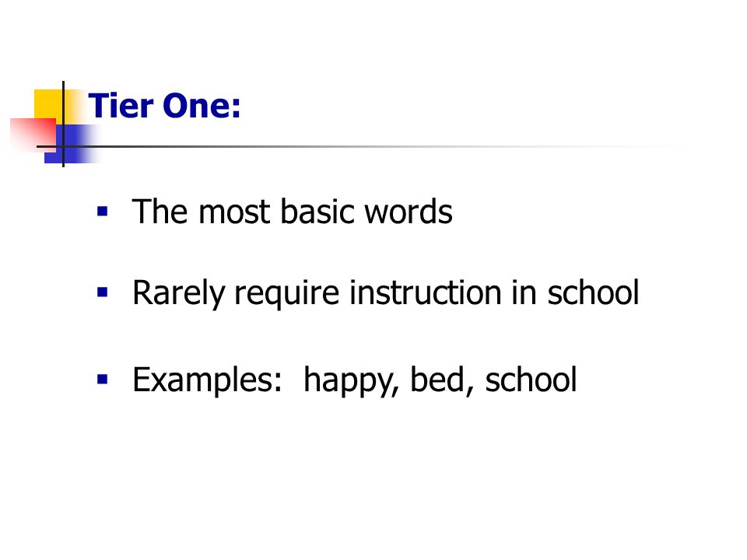The height and width of the screenshot is (560, 747).
Task: Select the bullet marker before 'Examples:'
Action: pyautogui.click(x=103, y=379)
